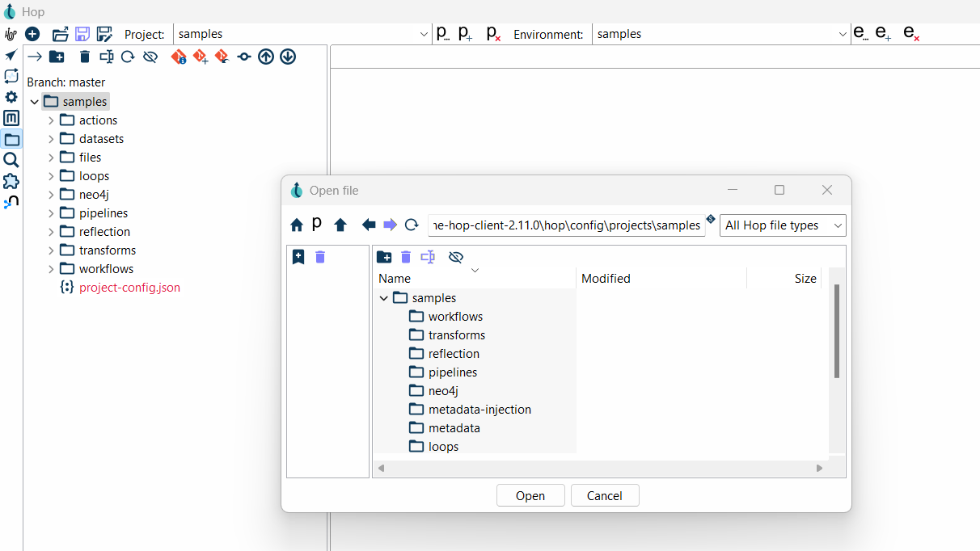Toggle hidden files in the project explorer toolbar

150,57
